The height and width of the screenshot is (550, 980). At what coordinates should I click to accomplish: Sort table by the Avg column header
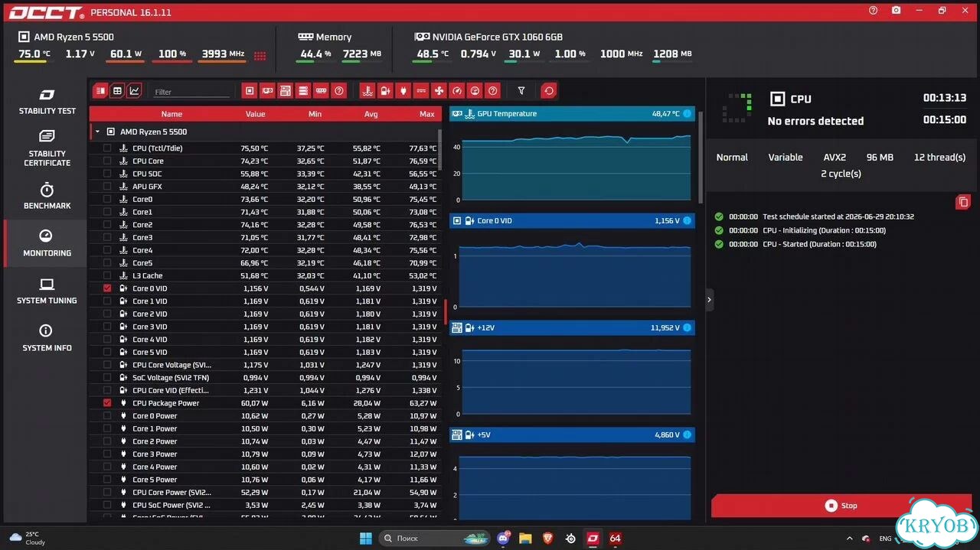[x=371, y=114]
